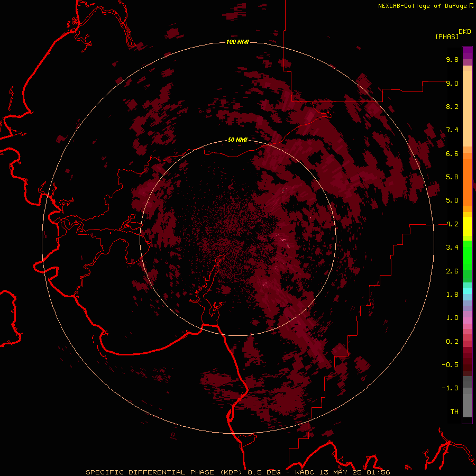Click the 50 NMI range ring label
Image resolution: width=476 pixels, height=476 pixels.
tap(237, 140)
